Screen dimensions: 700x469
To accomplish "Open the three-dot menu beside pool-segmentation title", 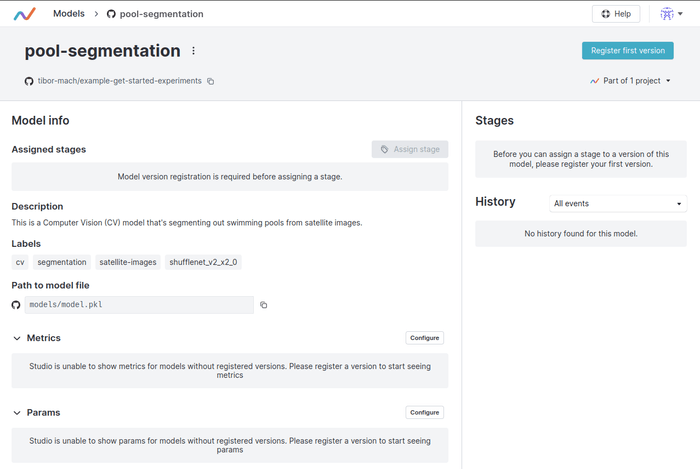I will tap(194, 51).
